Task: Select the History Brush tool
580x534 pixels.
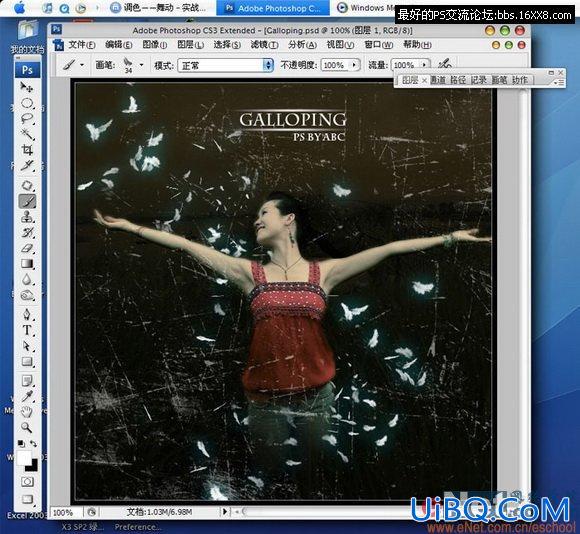Action: click(27, 232)
